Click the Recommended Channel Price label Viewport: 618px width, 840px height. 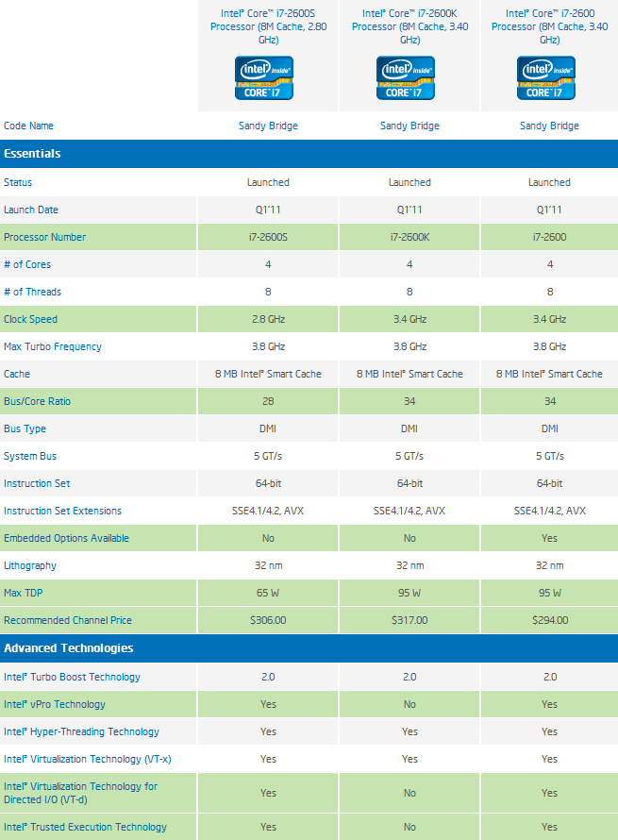coord(68,620)
